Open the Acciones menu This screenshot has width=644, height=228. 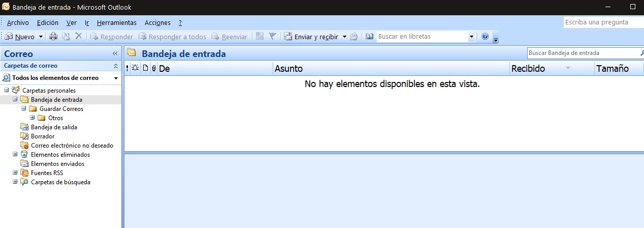(x=157, y=23)
